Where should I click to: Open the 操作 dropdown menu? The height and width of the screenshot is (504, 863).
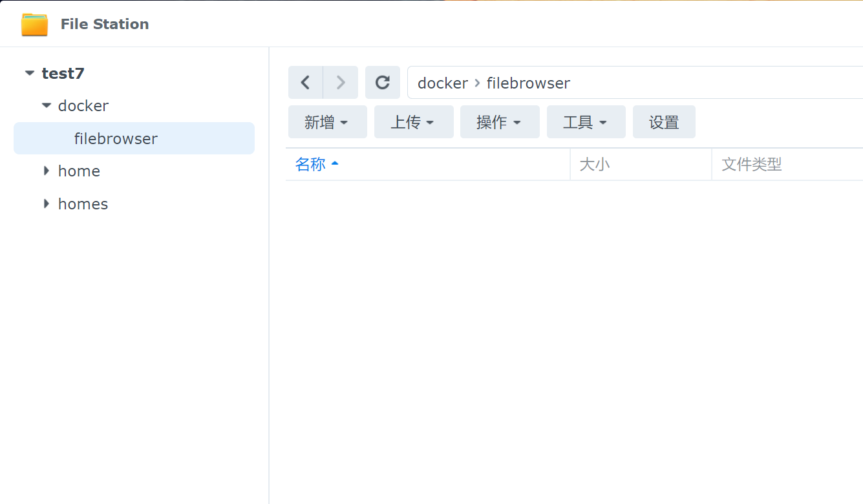tap(500, 122)
